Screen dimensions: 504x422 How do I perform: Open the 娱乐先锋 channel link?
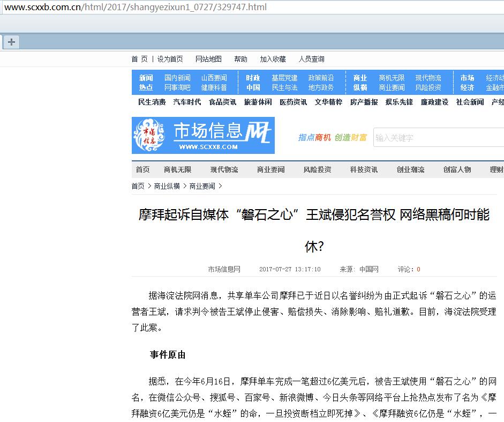pyautogui.click(x=399, y=102)
